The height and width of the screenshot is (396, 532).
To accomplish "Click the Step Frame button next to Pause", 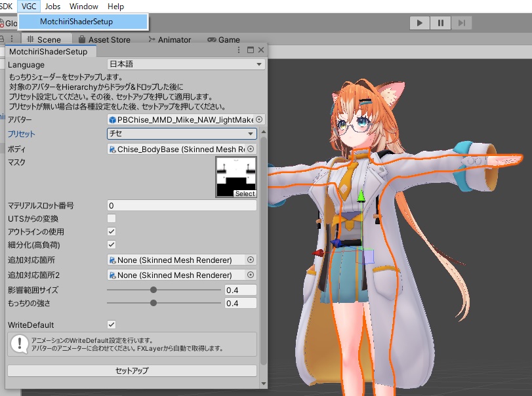I will click(462, 22).
